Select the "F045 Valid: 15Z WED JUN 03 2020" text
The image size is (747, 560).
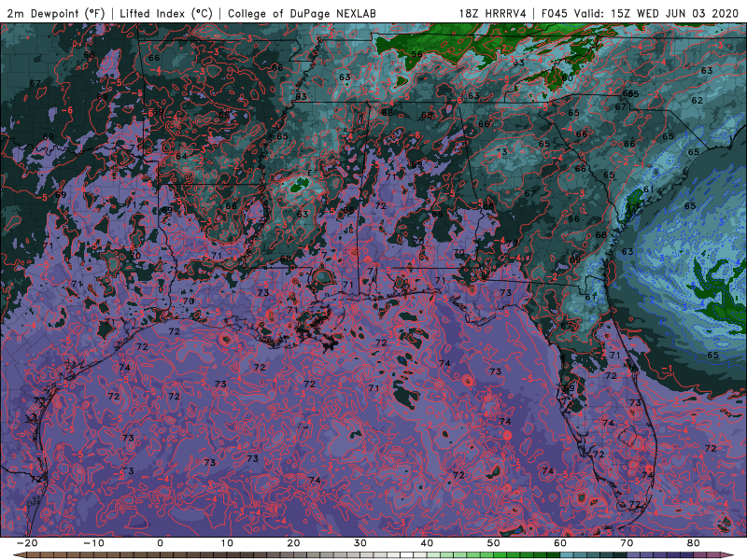pos(640,13)
